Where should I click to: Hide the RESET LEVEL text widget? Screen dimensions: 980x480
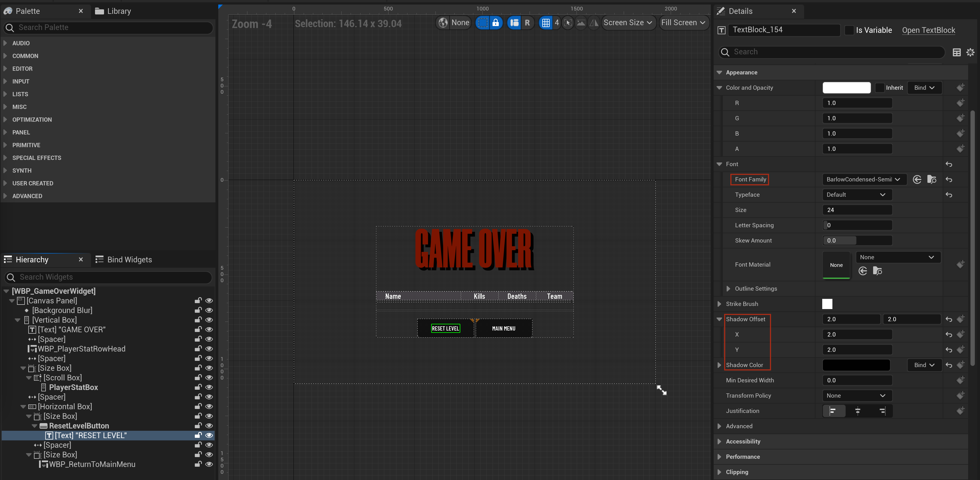(x=209, y=435)
